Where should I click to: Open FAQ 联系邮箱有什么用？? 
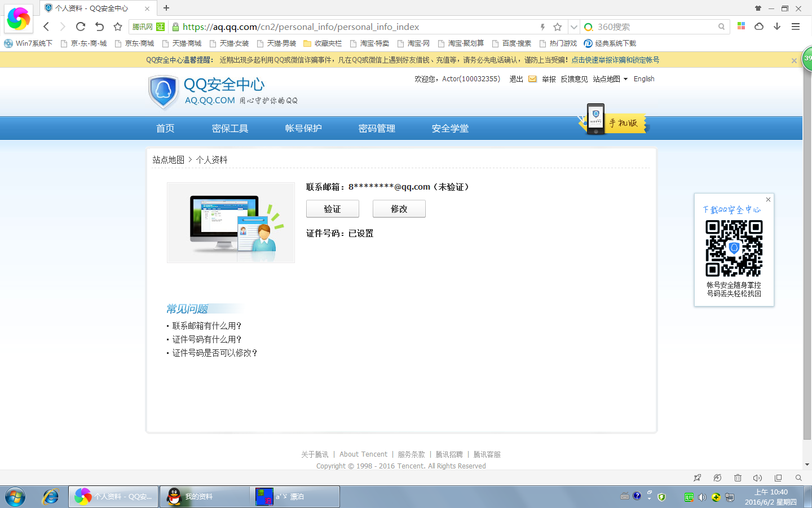207,326
